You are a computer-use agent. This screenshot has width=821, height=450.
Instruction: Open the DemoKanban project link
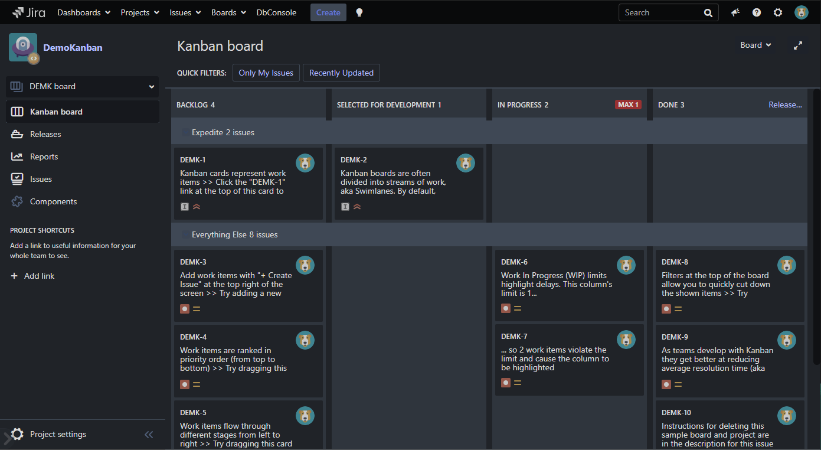click(x=73, y=48)
